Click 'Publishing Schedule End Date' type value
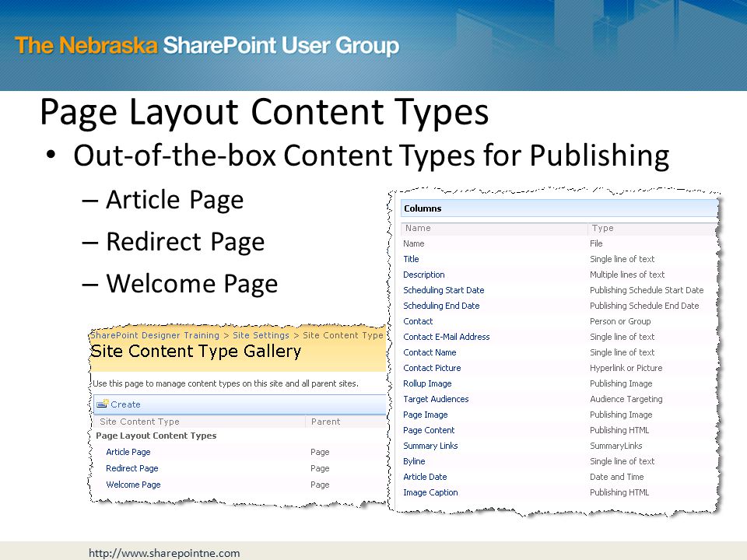Viewport: 747px width, 560px height. click(644, 306)
